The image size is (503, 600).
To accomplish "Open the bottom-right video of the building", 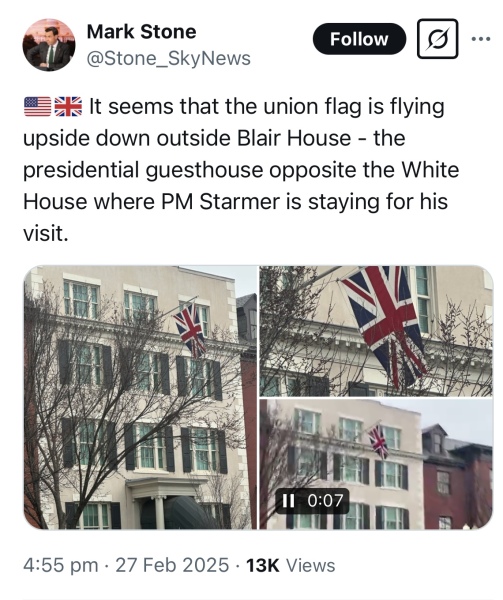I will coord(376,464).
